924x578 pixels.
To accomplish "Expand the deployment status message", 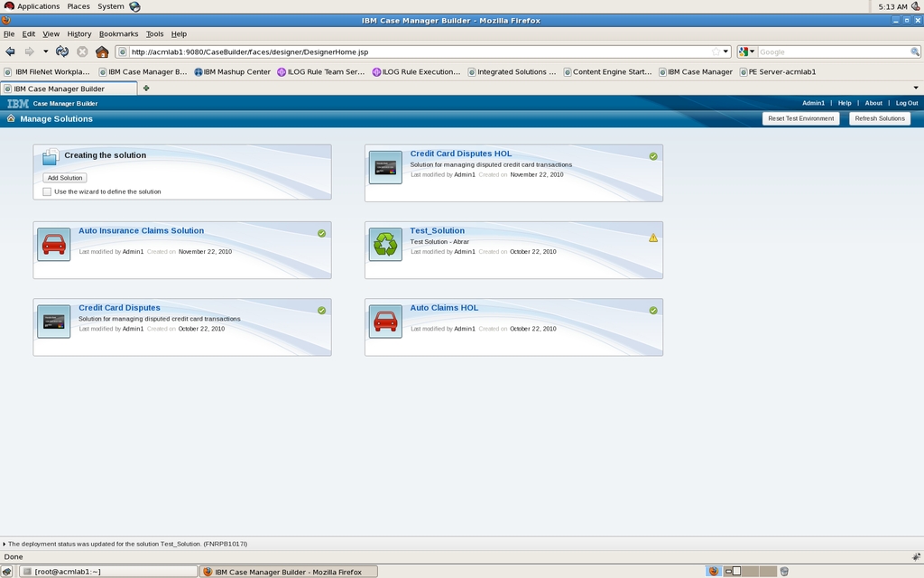I will point(4,544).
